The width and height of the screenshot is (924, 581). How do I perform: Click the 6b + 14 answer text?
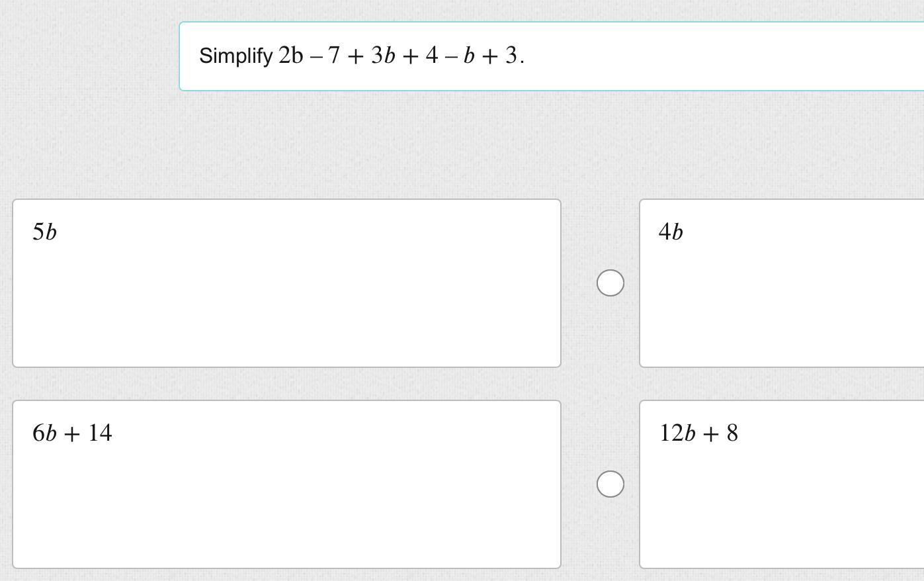click(x=72, y=433)
